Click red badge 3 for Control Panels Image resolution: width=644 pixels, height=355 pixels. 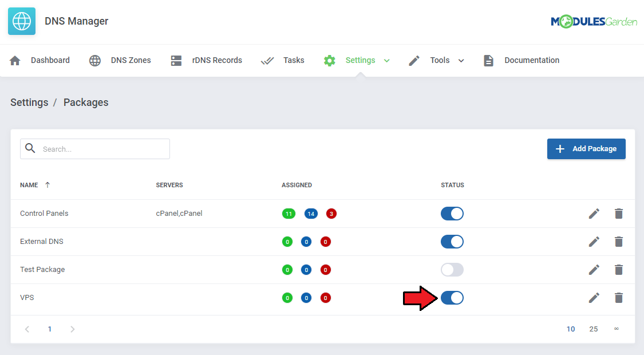(x=331, y=214)
